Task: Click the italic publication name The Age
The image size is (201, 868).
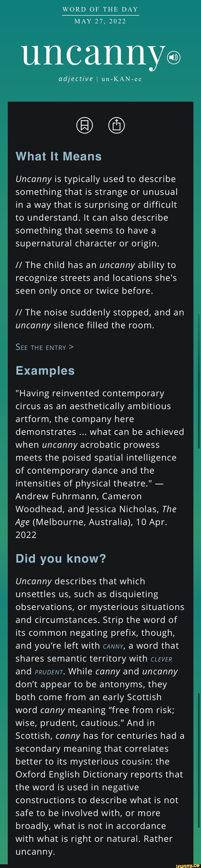Action: (x=96, y=516)
